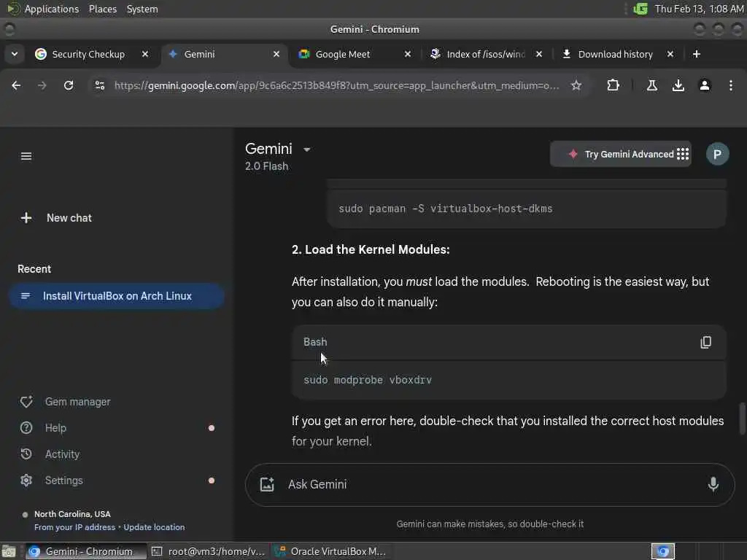The image size is (747, 560).
Task: Click heading "2. Load the Kernel Modules:"
Action: pyautogui.click(x=371, y=249)
